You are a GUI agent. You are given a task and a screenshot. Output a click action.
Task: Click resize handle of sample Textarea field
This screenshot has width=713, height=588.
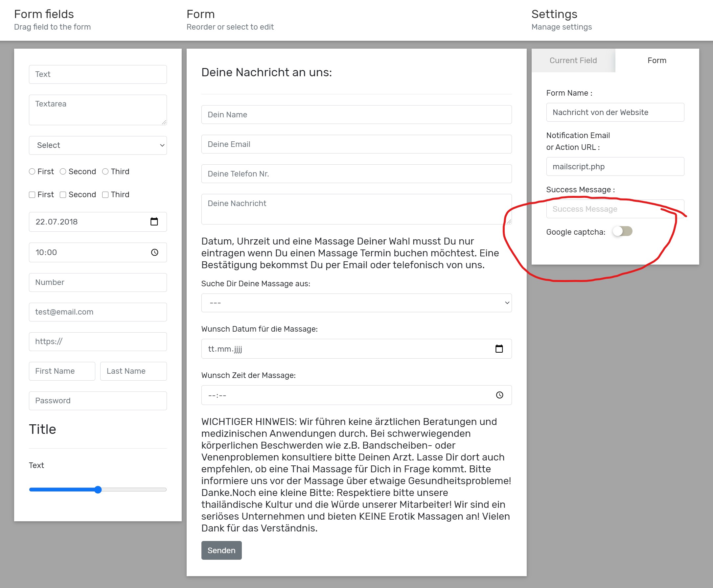164,122
